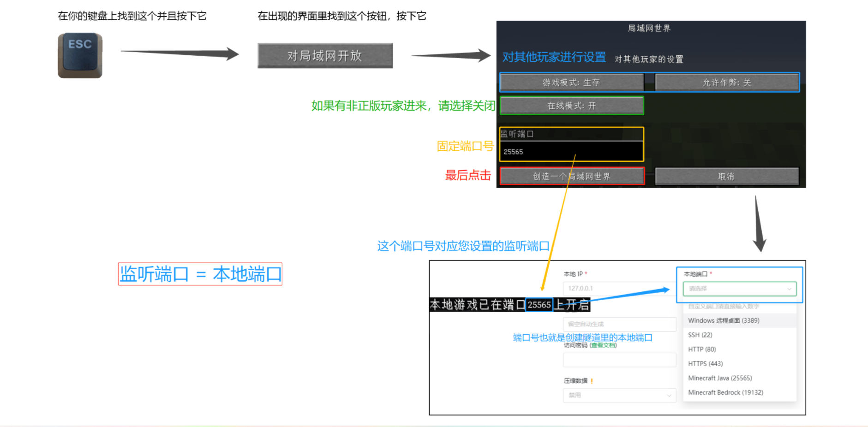
Task: Click the ESC key image
Action: (80, 55)
